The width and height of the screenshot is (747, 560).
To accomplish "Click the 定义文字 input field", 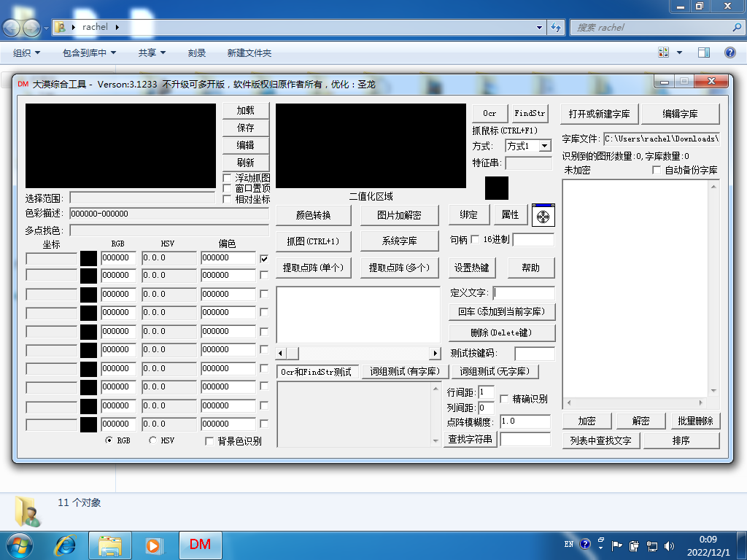I will point(524,293).
